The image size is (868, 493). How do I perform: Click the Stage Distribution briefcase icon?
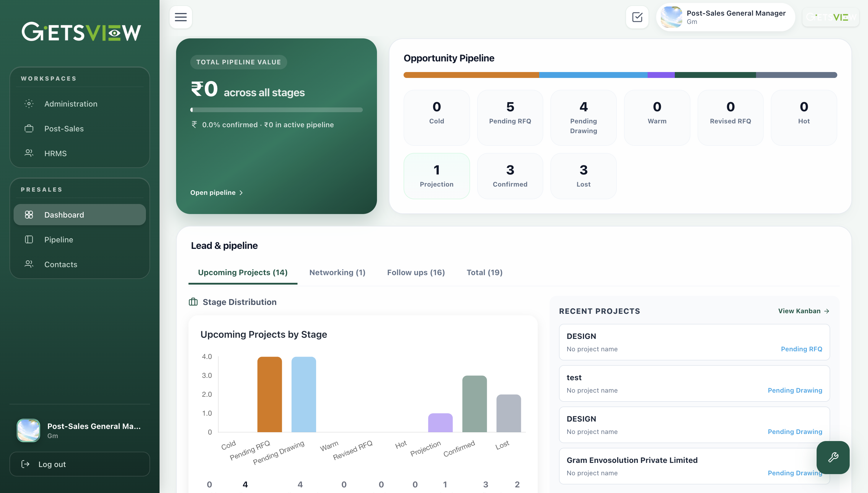(x=193, y=302)
